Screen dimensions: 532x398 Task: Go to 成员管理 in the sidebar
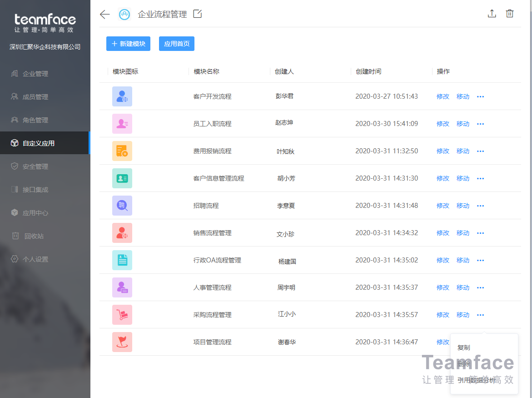(35, 97)
